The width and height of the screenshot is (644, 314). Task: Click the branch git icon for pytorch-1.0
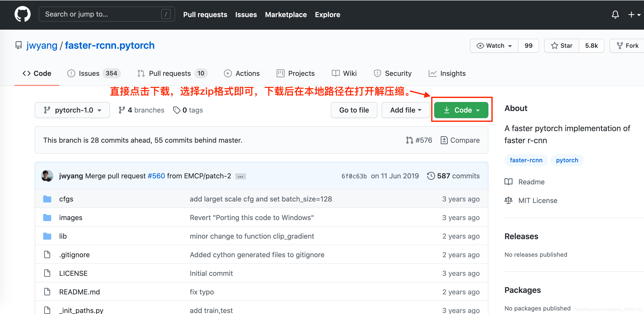point(46,110)
